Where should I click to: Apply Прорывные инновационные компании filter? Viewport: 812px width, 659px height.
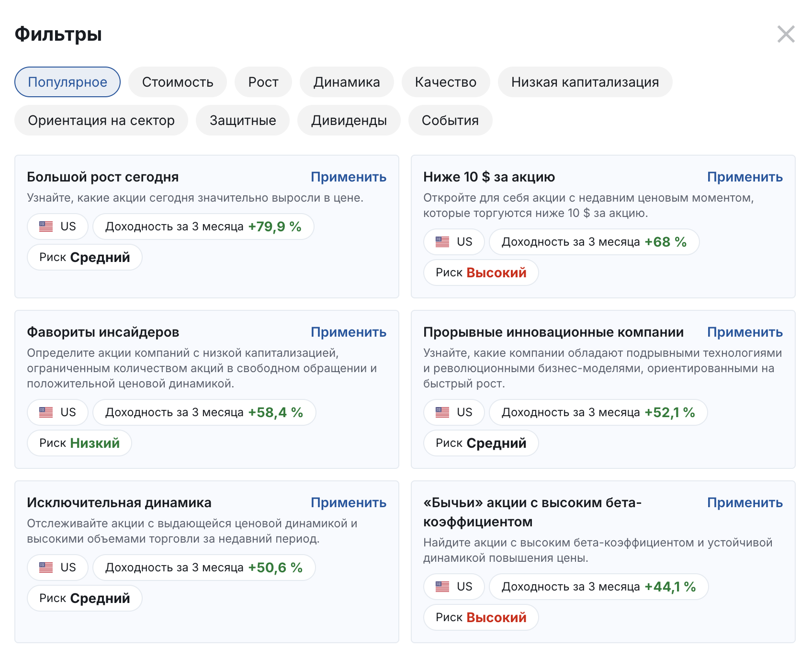745,332
